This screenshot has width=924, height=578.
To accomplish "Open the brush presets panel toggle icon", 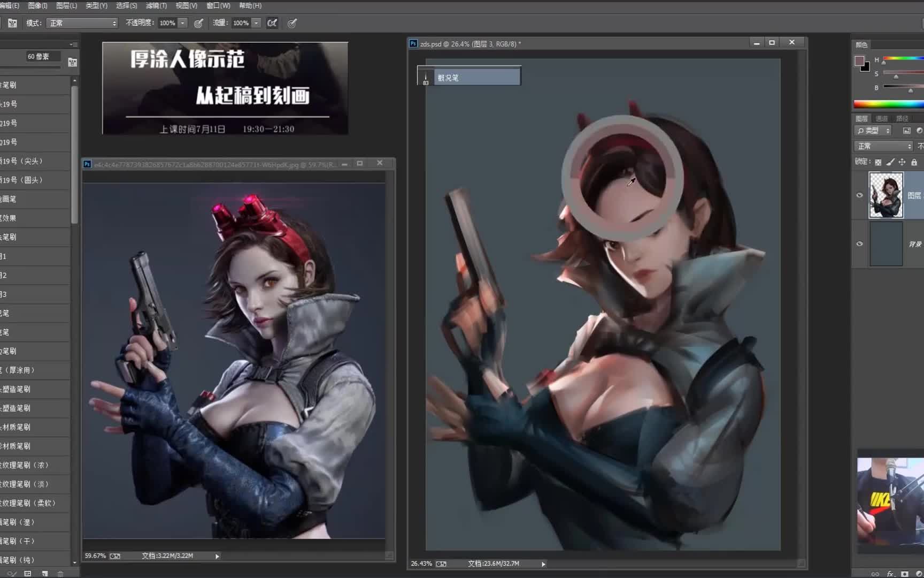I will pos(12,23).
